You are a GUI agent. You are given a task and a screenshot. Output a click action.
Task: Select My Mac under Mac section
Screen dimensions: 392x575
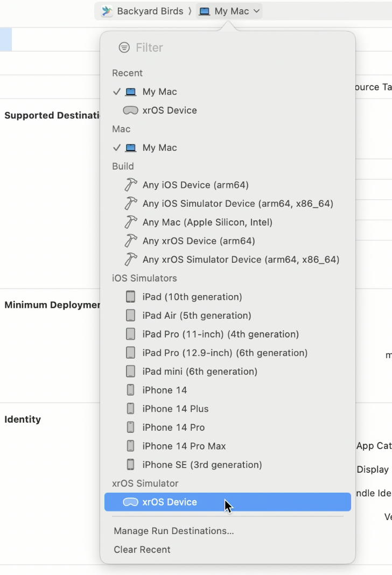[227, 148]
